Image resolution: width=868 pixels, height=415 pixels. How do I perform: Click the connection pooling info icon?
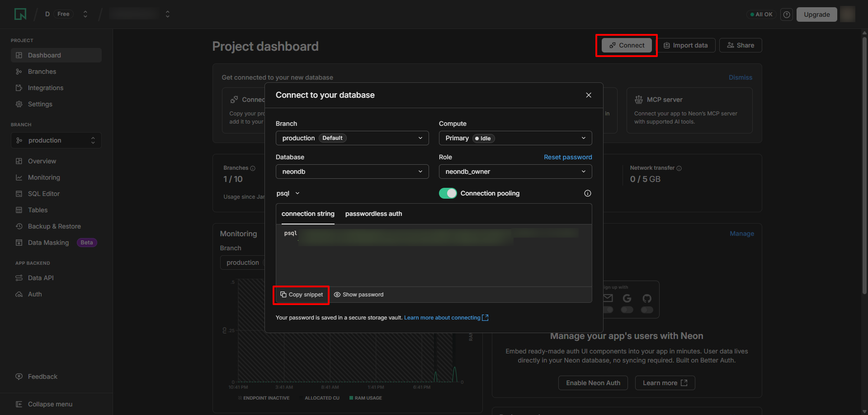pyautogui.click(x=587, y=193)
